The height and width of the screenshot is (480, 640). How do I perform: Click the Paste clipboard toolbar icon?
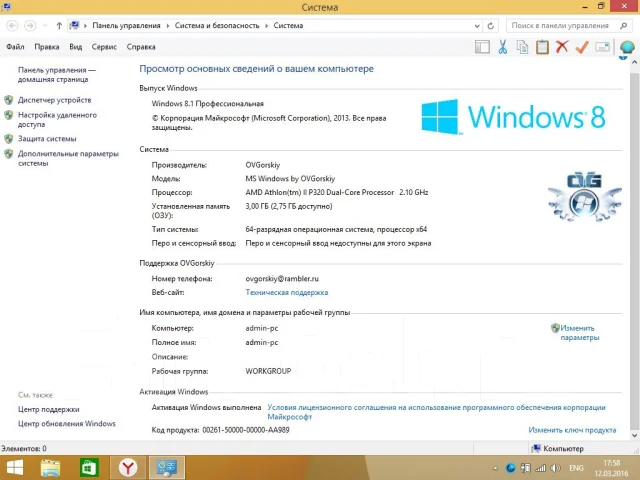542,47
